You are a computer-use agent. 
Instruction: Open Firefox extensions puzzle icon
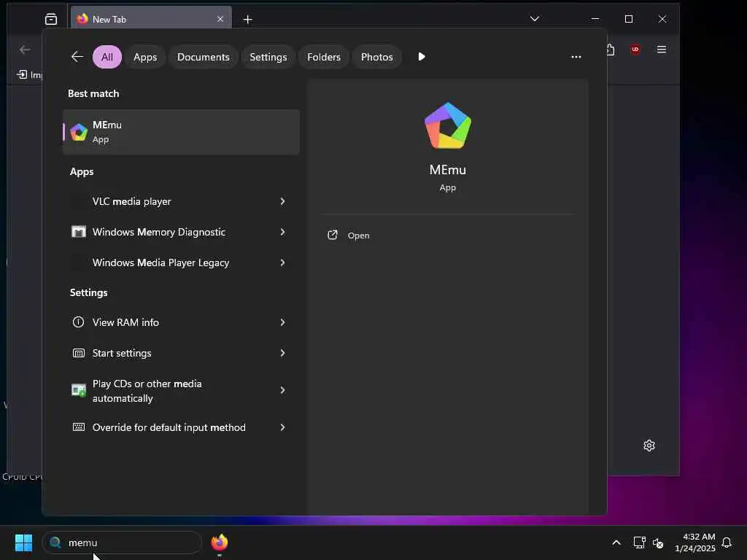(611, 50)
